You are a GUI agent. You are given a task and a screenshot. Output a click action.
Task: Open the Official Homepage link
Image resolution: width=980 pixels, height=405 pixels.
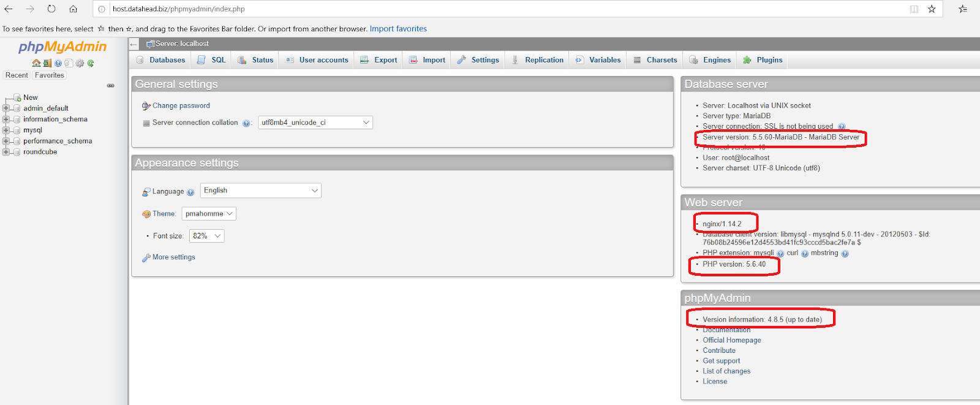tap(732, 340)
